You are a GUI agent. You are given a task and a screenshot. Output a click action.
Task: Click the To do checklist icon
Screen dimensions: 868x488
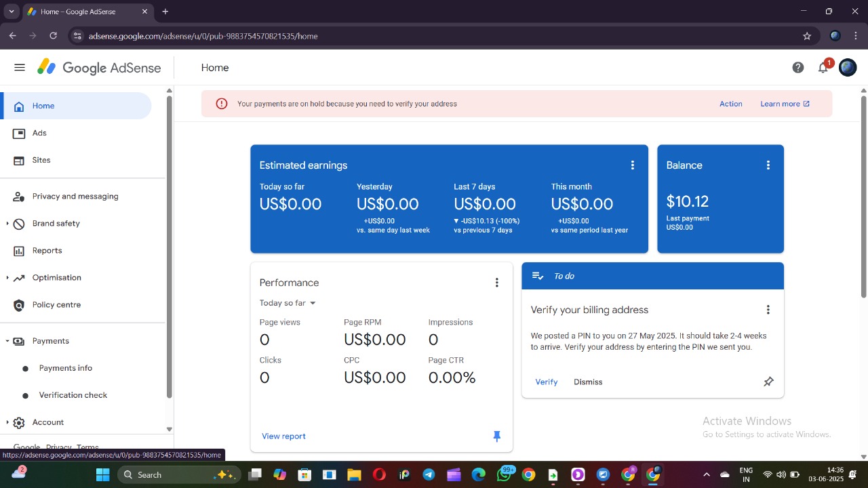coord(538,276)
